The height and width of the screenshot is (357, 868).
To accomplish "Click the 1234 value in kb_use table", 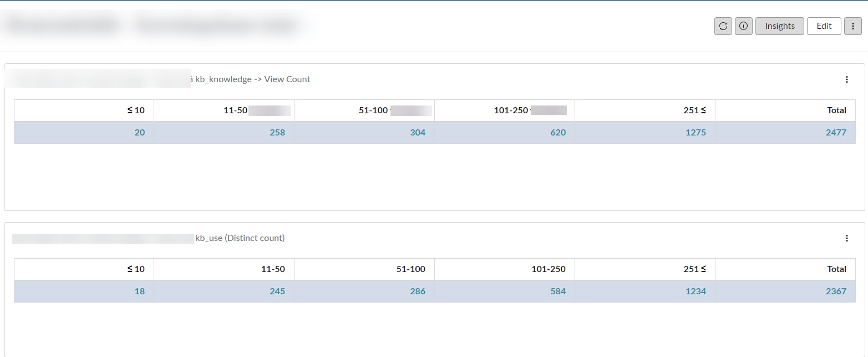I will pyautogui.click(x=696, y=291).
